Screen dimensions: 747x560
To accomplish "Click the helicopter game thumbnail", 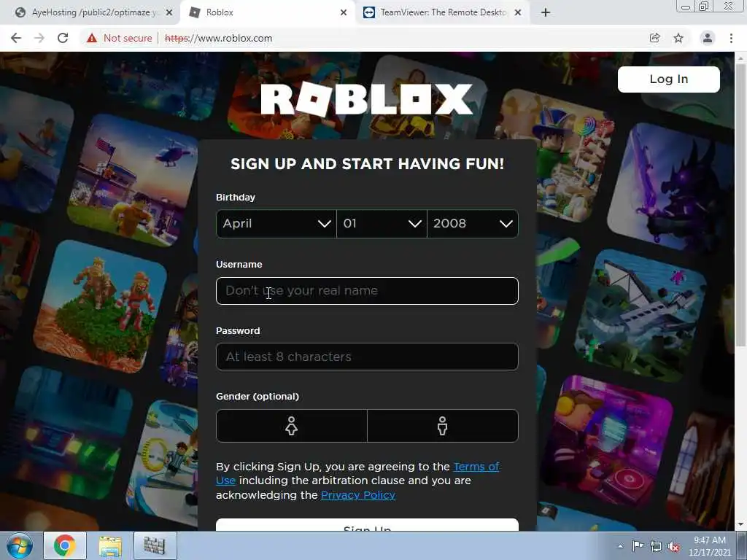I will point(134,179).
